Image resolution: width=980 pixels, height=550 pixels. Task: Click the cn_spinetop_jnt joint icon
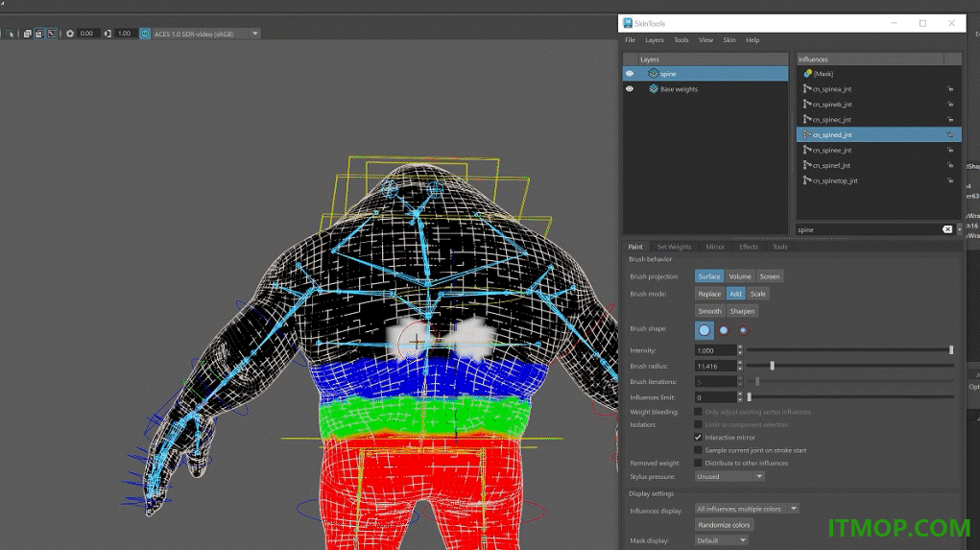pyautogui.click(x=807, y=180)
